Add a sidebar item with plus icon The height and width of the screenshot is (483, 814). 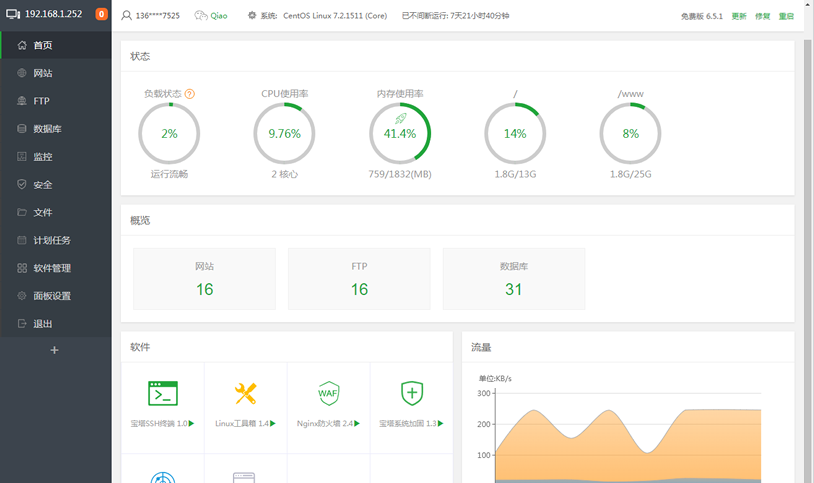coord(55,350)
